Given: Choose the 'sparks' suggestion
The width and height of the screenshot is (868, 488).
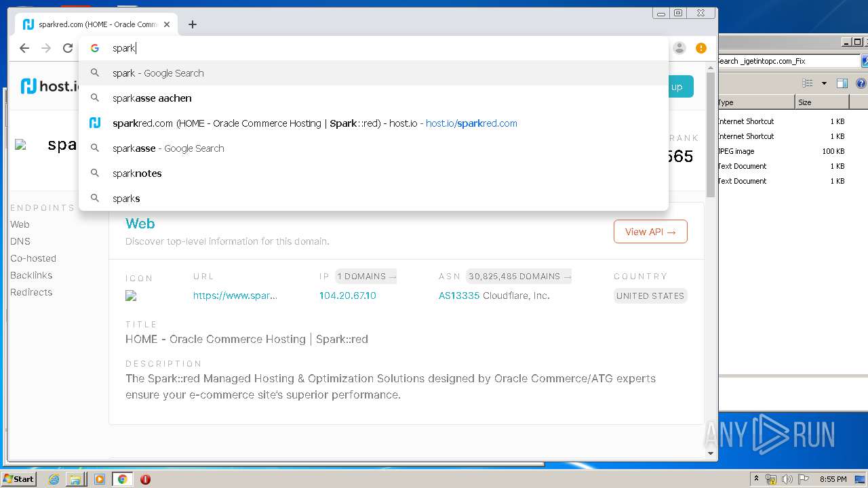Looking at the screenshot, I should pos(374,199).
